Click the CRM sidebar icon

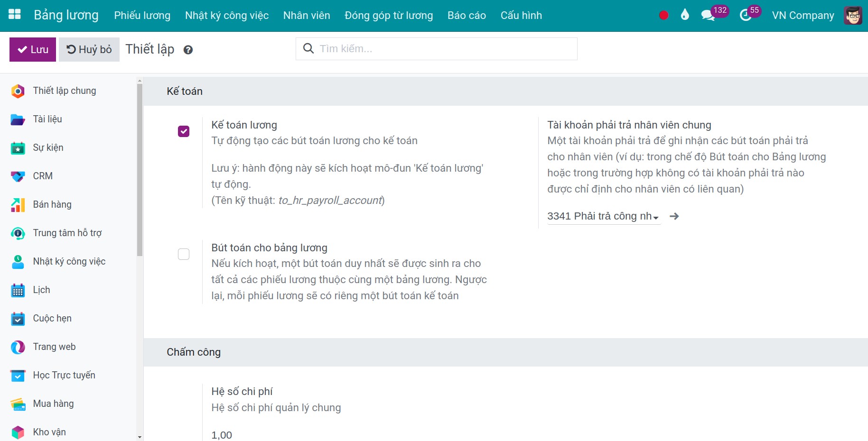tap(18, 176)
